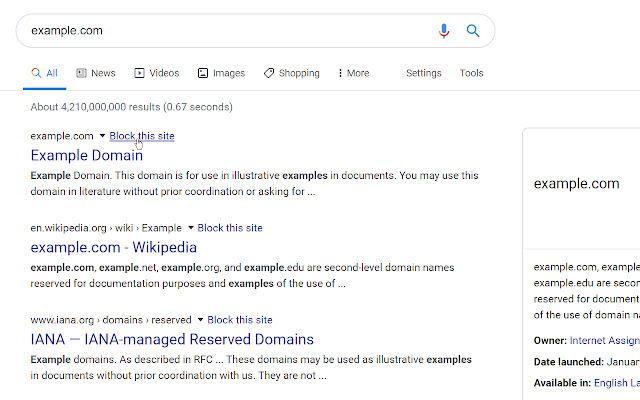
Task: Block example.com using Block this site
Action: pyautogui.click(x=142, y=136)
